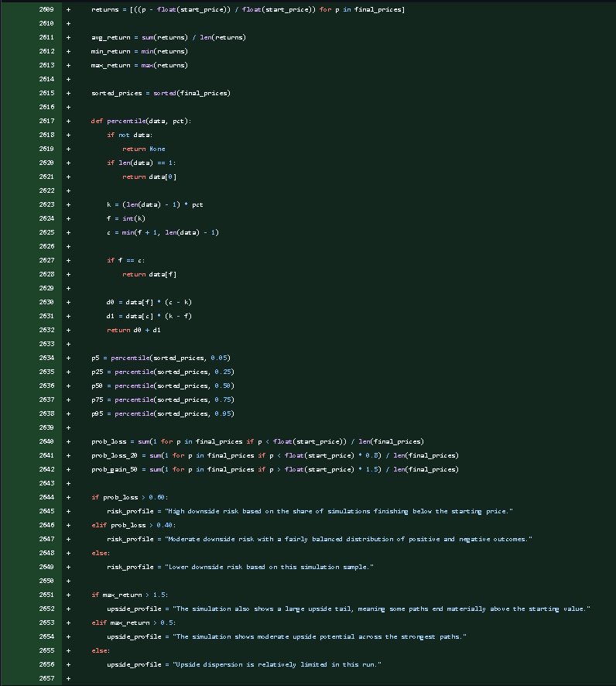The width and height of the screenshot is (616, 686).
Task: Click the 'if not data:' line
Action: [130, 135]
